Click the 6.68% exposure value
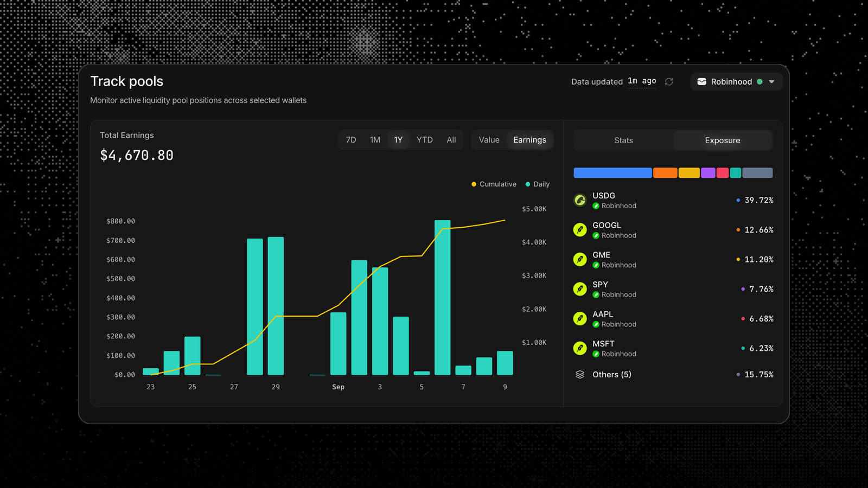The image size is (868, 488). click(x=761, y=319)
